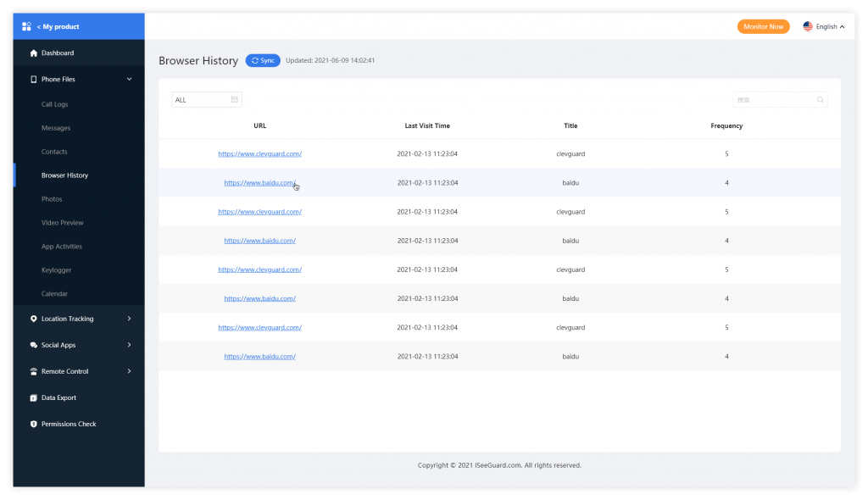Click the Title column header
Image resolution: width=868 pixels, height=500 pixels.
click(x=570, y=125)
